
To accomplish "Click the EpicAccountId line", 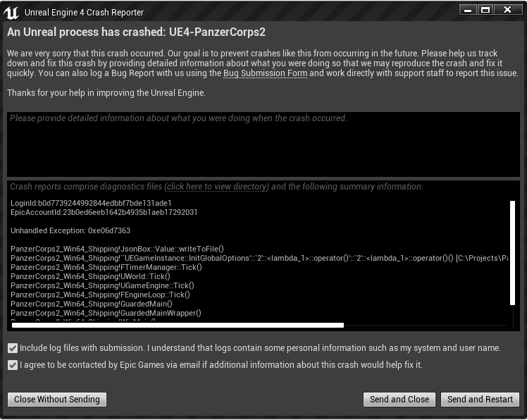I will click(x=104, y=212).
